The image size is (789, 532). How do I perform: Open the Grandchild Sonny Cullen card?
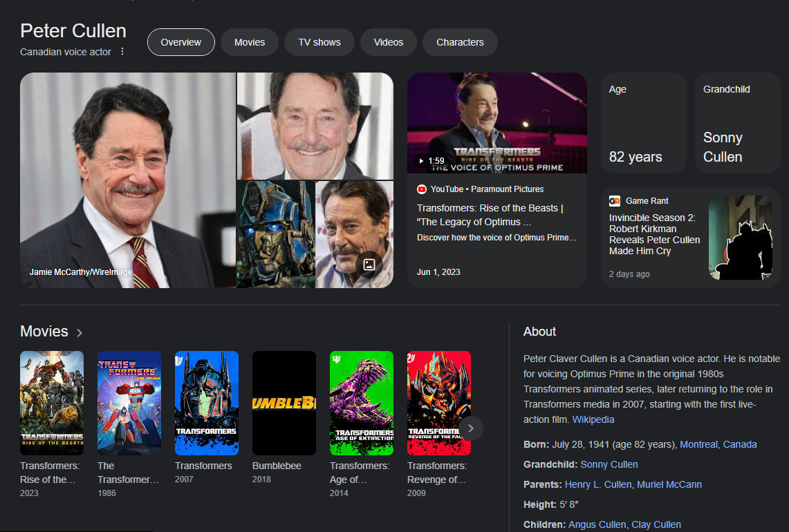tap(738, 123)
